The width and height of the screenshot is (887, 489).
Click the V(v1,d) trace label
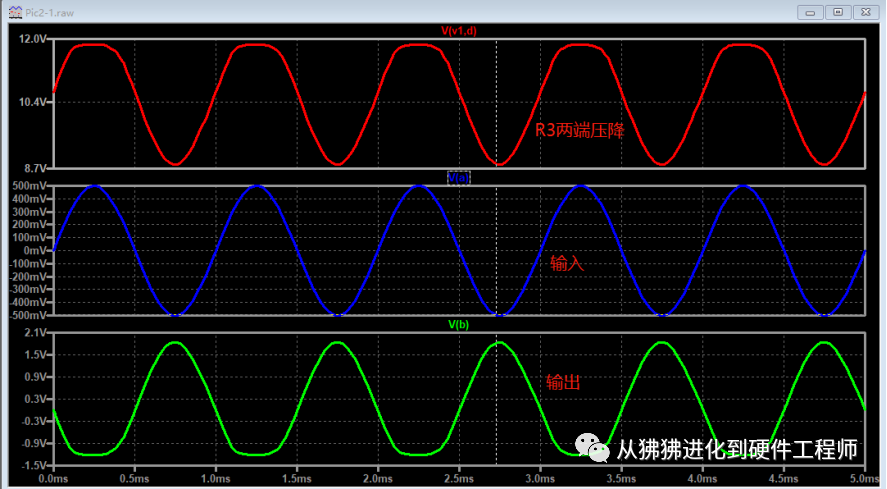tap(459, 31)
